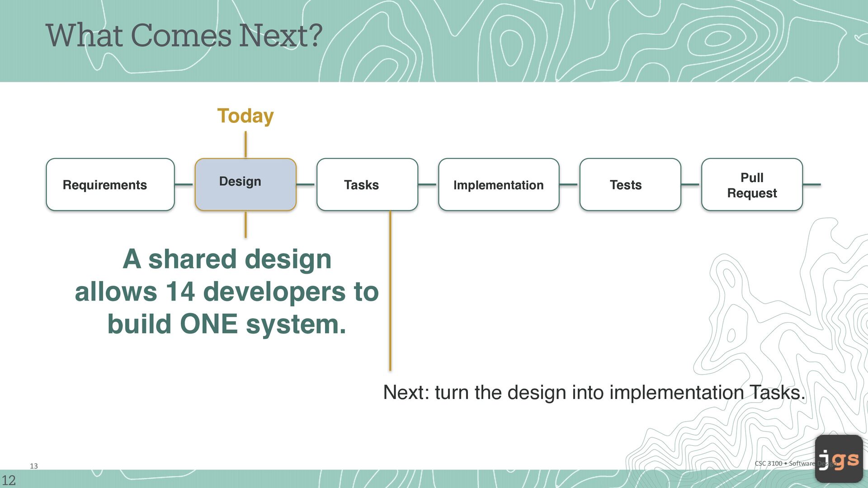Click the jgs logo icon
This screenshot has height=488, width=868.
839,459
